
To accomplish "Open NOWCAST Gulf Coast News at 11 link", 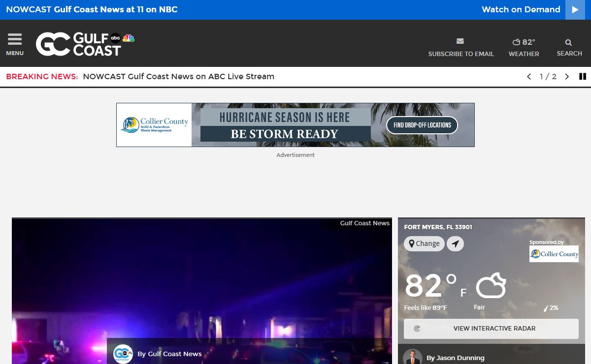I will pos(92,9).
